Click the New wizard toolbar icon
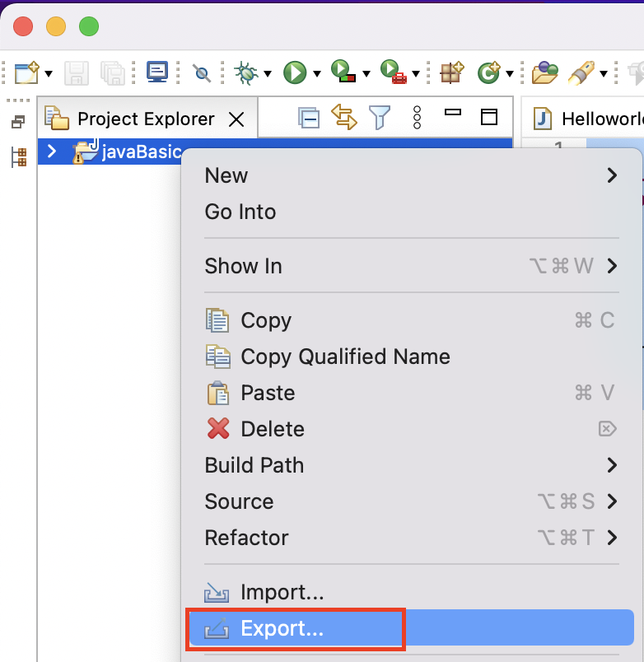Image resolution: width=644 pixels, height=662 pixels. pyautogui.click(x=27, y=73)
